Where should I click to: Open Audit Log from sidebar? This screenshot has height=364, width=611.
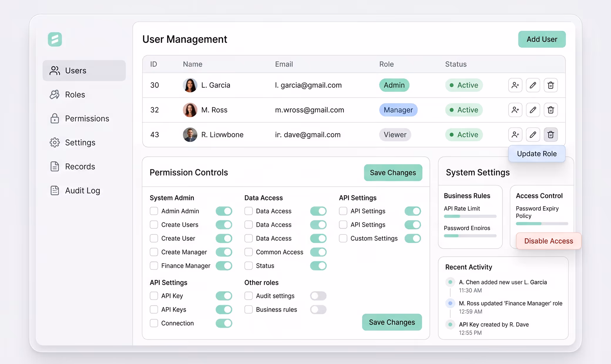point(84,191)
